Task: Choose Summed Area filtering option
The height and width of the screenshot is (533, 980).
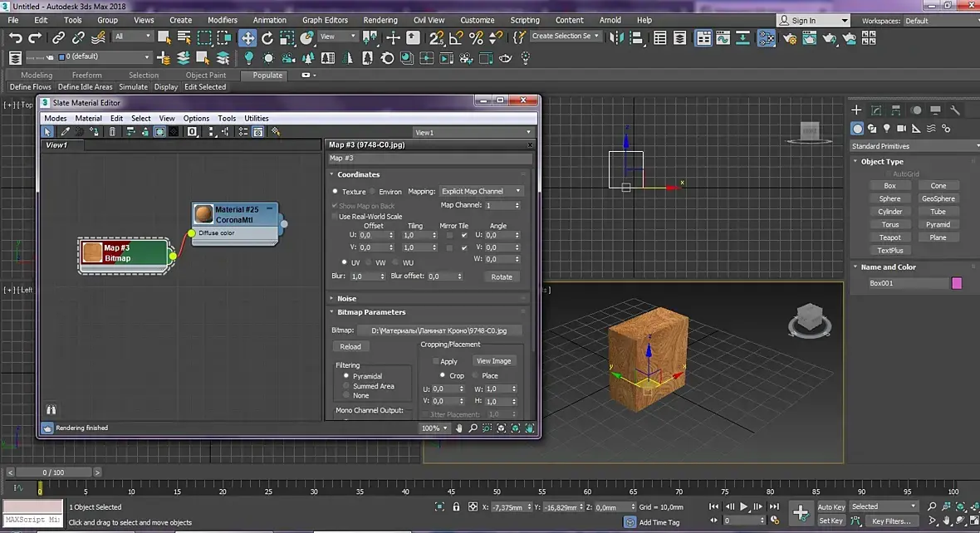Action: tap(346, 386)
